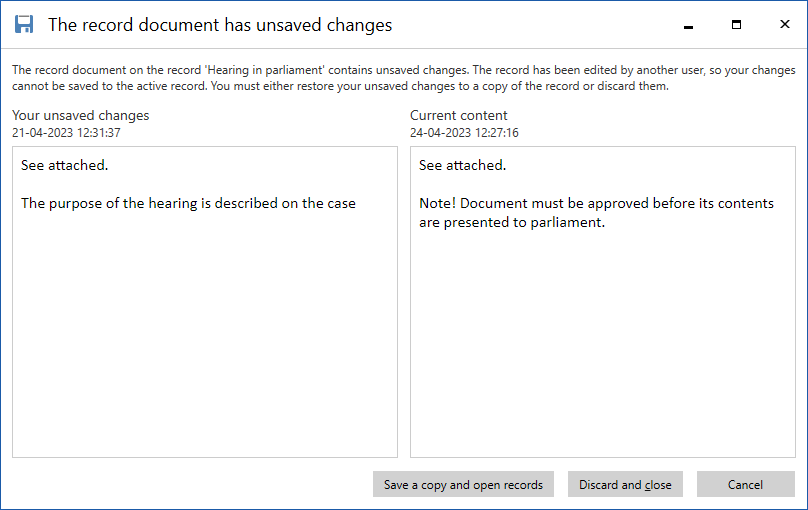Cancel the unsaved changes dialog
Viewport: 808px width, 510px height.
pos(745,485)
